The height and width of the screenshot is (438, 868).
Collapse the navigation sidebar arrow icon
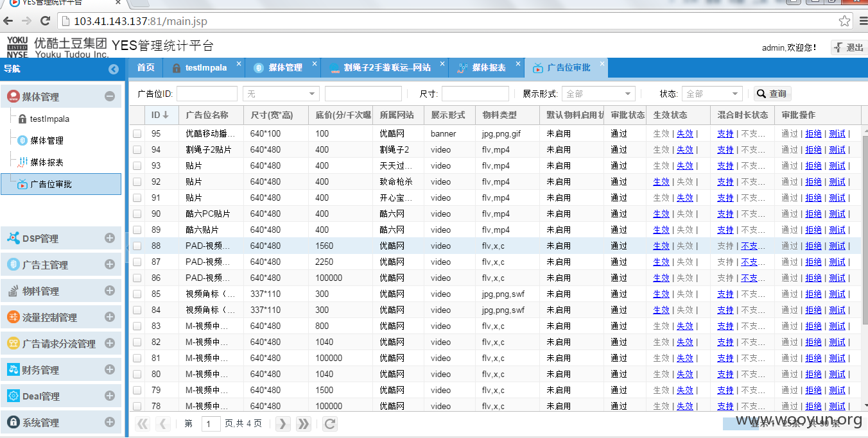pyautogui.click(x=114, y=69)
